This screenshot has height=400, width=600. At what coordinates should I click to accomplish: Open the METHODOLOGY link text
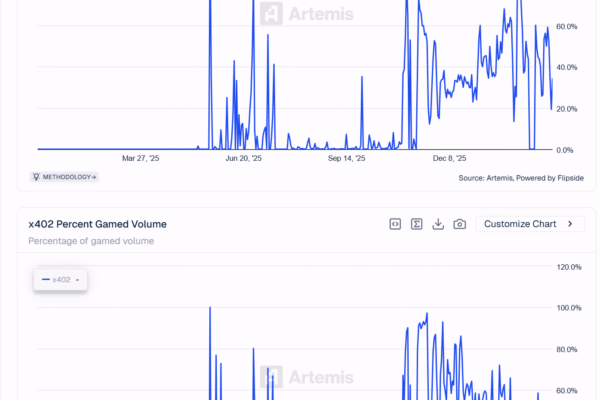pos(68,177)
